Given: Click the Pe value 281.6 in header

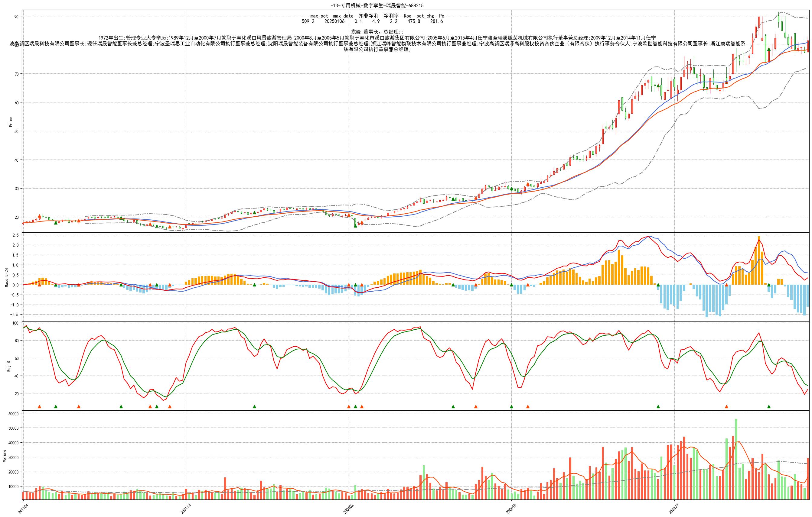Looking at the screenshot, I should pos(436,21).
